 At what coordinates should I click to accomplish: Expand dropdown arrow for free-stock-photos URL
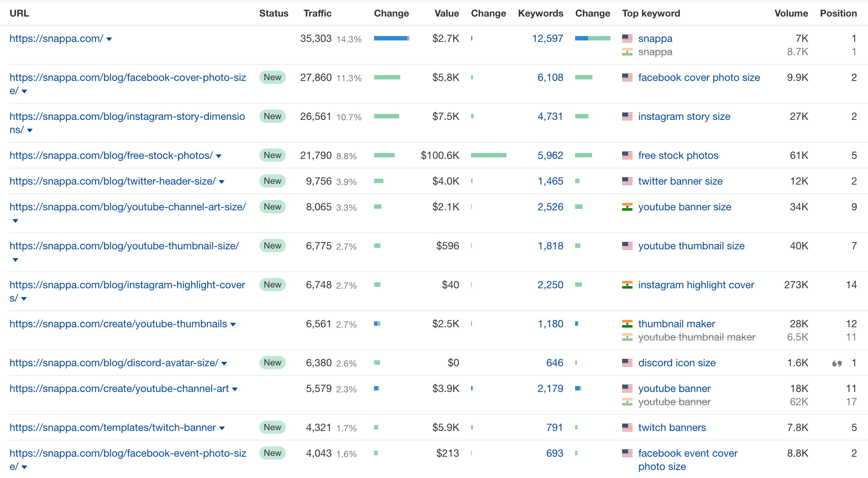coord(219,156)
